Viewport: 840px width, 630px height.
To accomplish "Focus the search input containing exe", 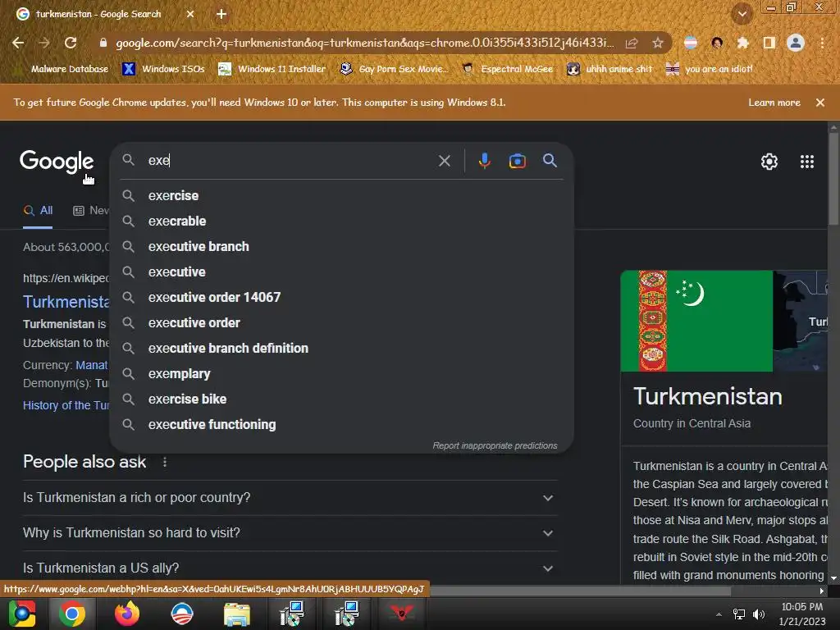I will tap(290, 160).
